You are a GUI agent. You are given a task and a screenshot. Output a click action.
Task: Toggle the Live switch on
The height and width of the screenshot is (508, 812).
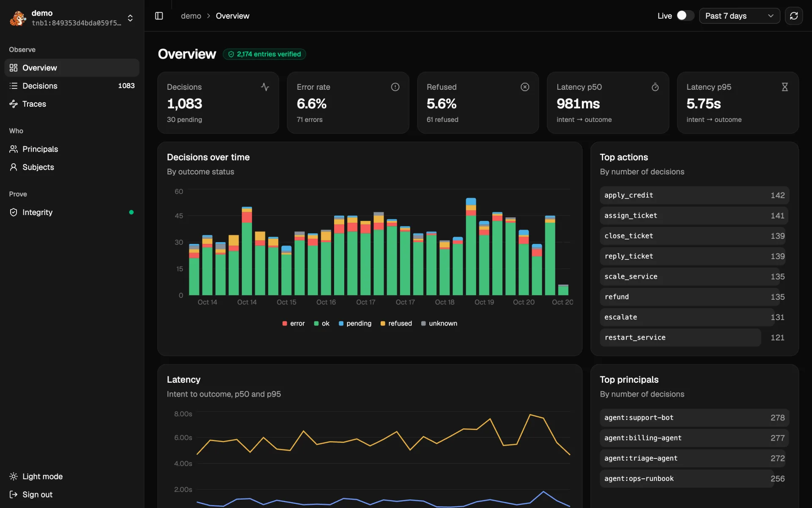click(685, 16)
